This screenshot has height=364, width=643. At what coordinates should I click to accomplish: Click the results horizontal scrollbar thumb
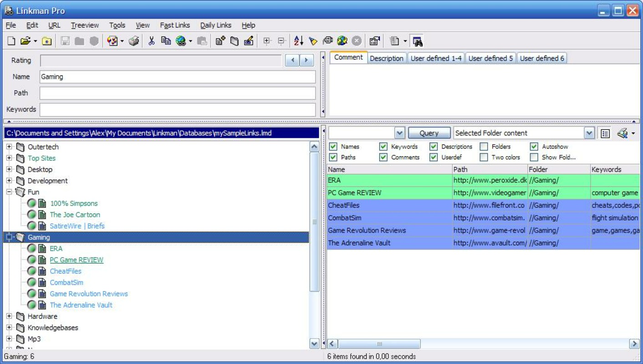pos(379,344)
